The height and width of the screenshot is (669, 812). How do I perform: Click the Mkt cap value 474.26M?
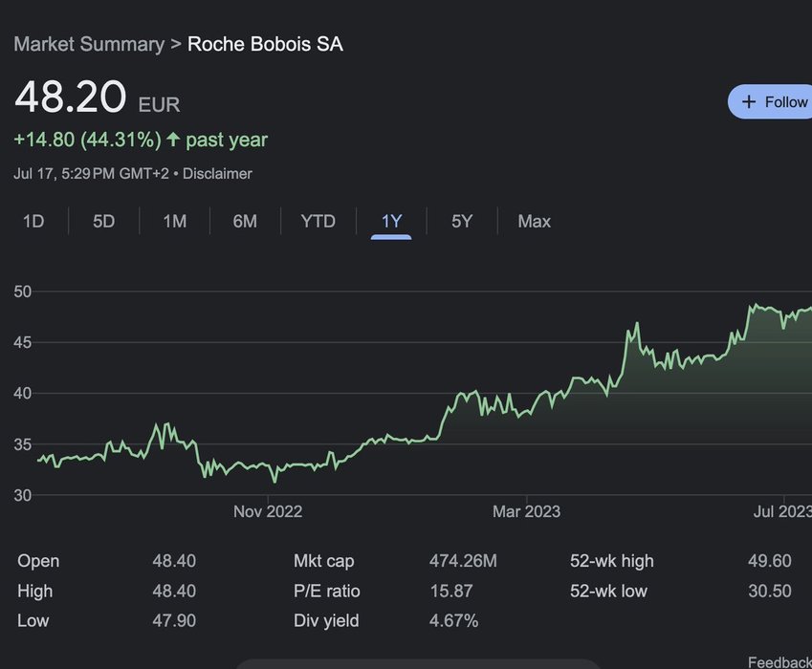tap(463, 561)
